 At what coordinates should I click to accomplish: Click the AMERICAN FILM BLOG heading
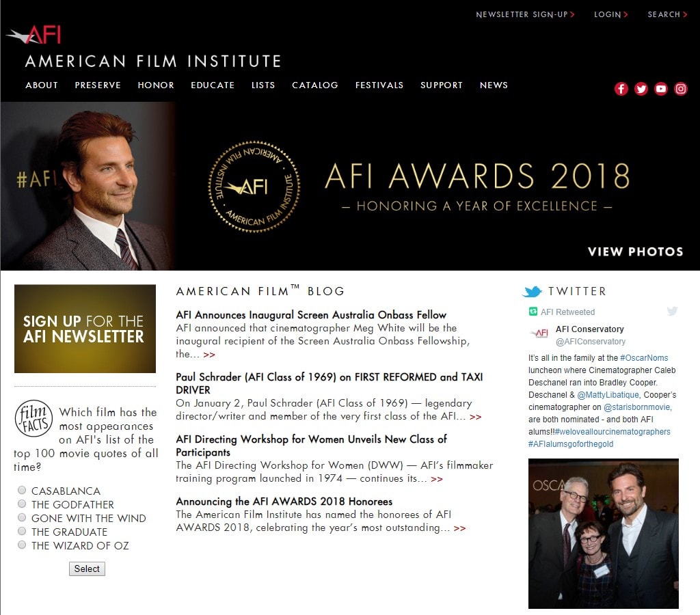tap(260, 291)
